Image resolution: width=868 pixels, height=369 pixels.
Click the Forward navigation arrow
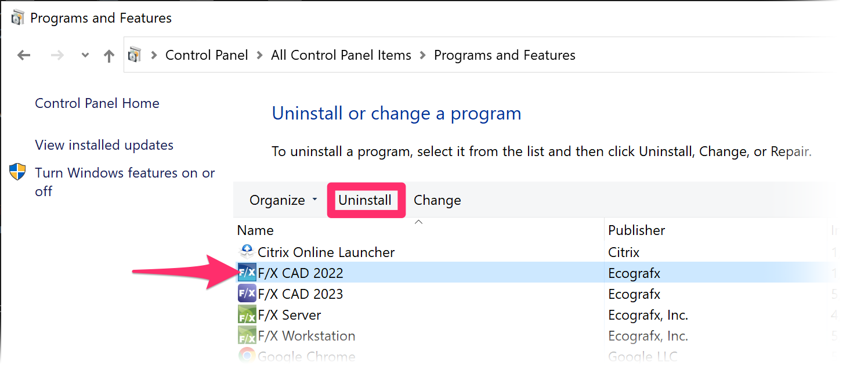(57, 56)
